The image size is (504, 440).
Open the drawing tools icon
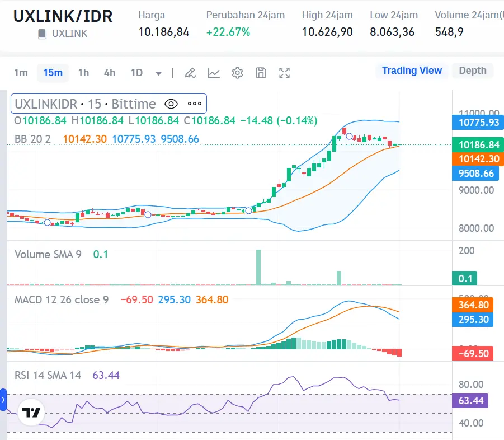point(190,72)
